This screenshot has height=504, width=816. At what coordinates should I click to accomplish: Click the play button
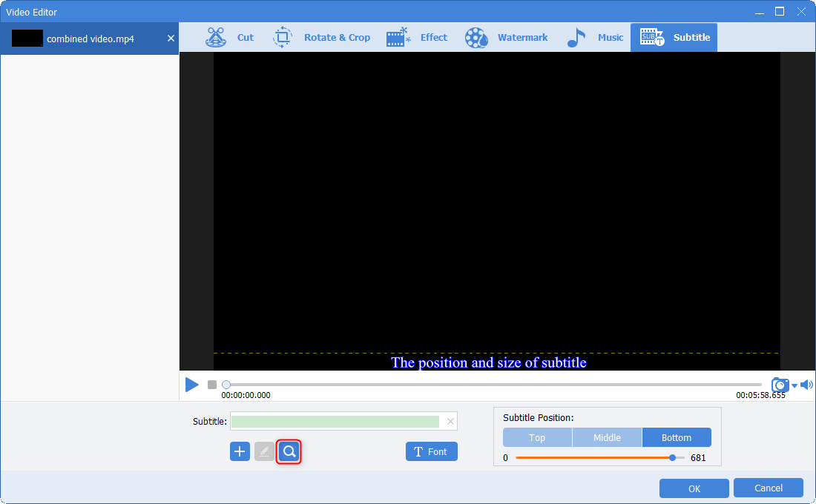point(192,385)
